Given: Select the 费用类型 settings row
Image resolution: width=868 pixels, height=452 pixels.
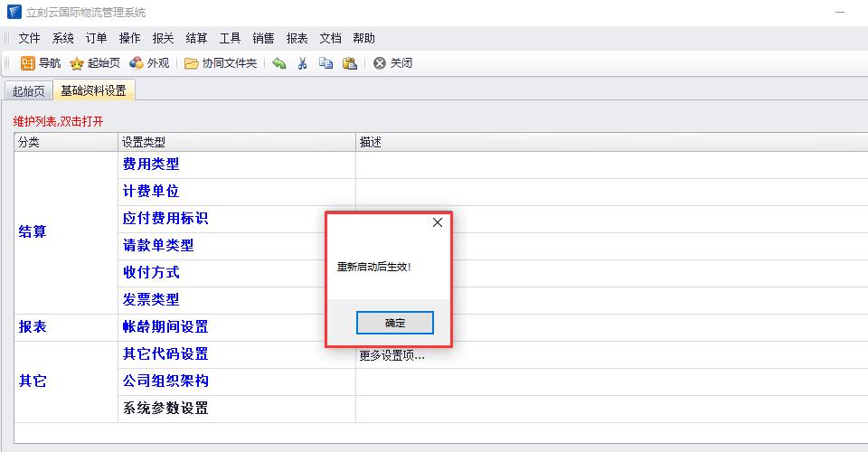Looking at the screenshot, I should click(x=151, y=165).
